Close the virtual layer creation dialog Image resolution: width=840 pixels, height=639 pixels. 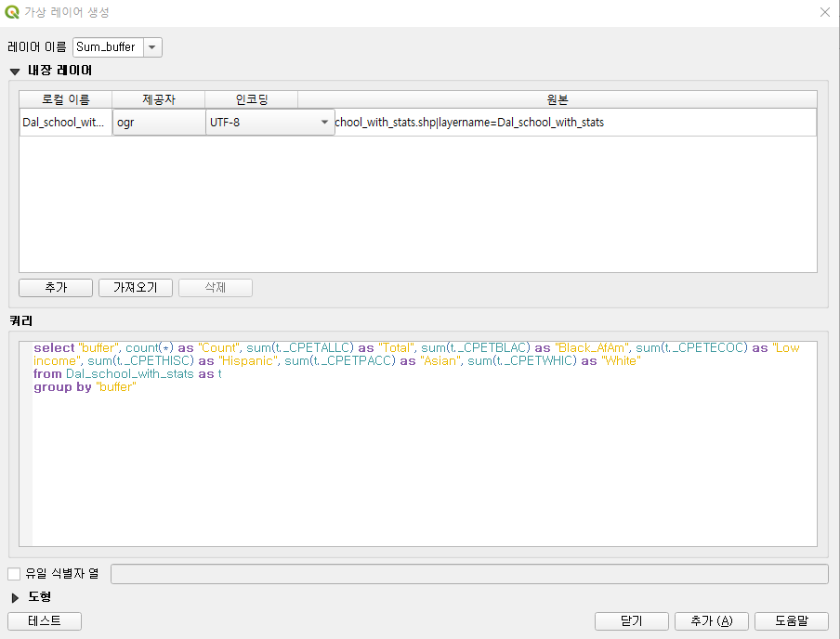point(825,12)
